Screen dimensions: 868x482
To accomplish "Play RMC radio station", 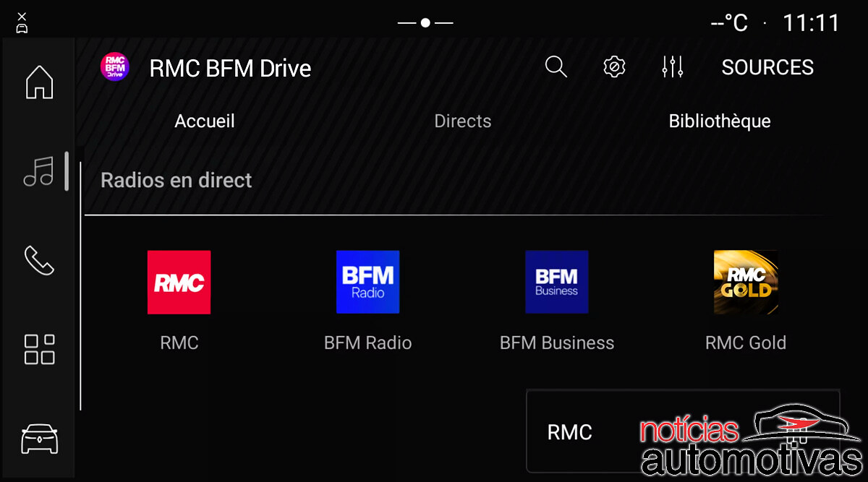I will (179, 282).
